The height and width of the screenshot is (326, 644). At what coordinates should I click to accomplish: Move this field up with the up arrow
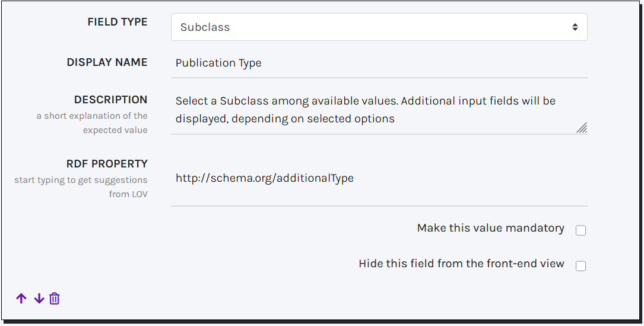tap(21, 299)
